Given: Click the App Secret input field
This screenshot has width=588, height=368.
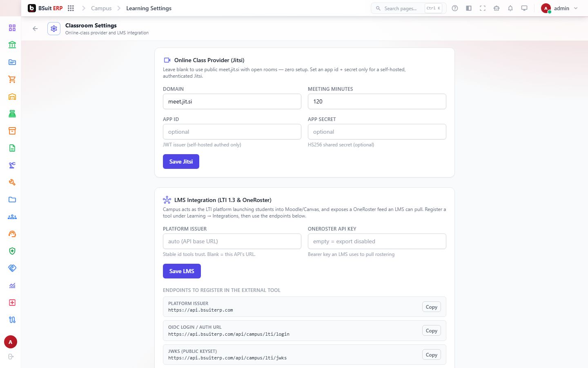Looking at the screenshot, I should point(377,132).
